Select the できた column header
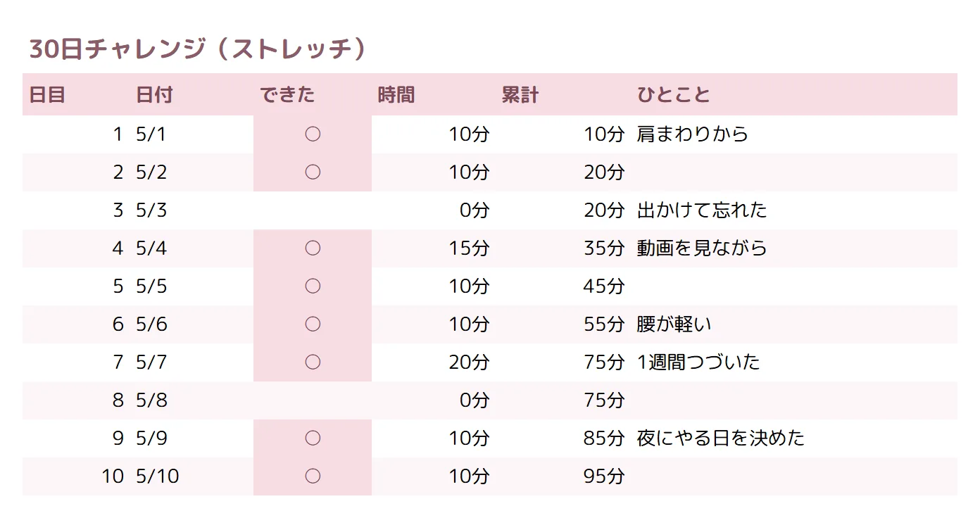The height and width of the screenshot is (518, 980). [287, 94]
